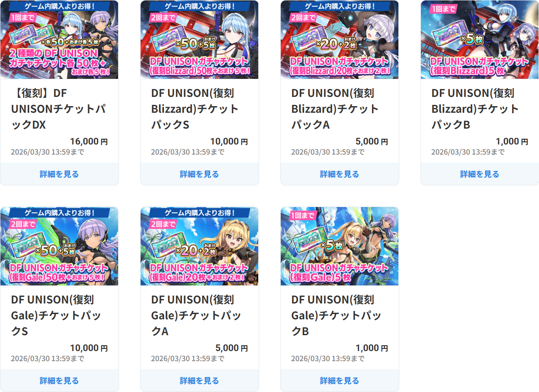The image size is (539, 392).
Task: Click 詳細を見る for Gale チケットパックB
Action: point(340,381)
